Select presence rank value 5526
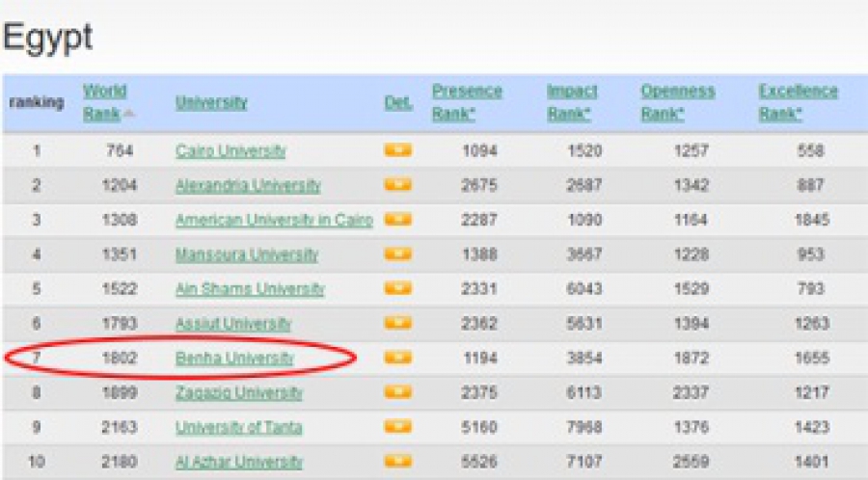868x480 pixels. 479,462
